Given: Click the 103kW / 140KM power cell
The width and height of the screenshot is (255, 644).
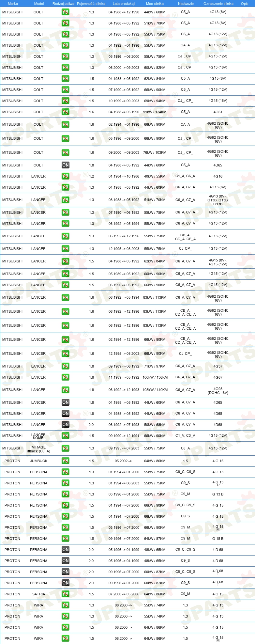Looking at the screenshot, I should pos(155,390).
